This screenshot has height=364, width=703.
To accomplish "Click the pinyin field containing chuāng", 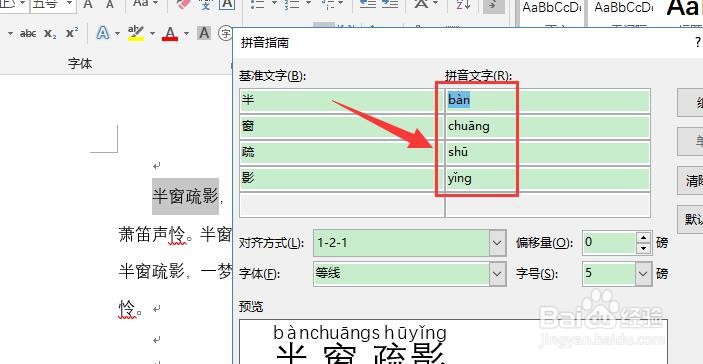I will click(x=547, y=126).
